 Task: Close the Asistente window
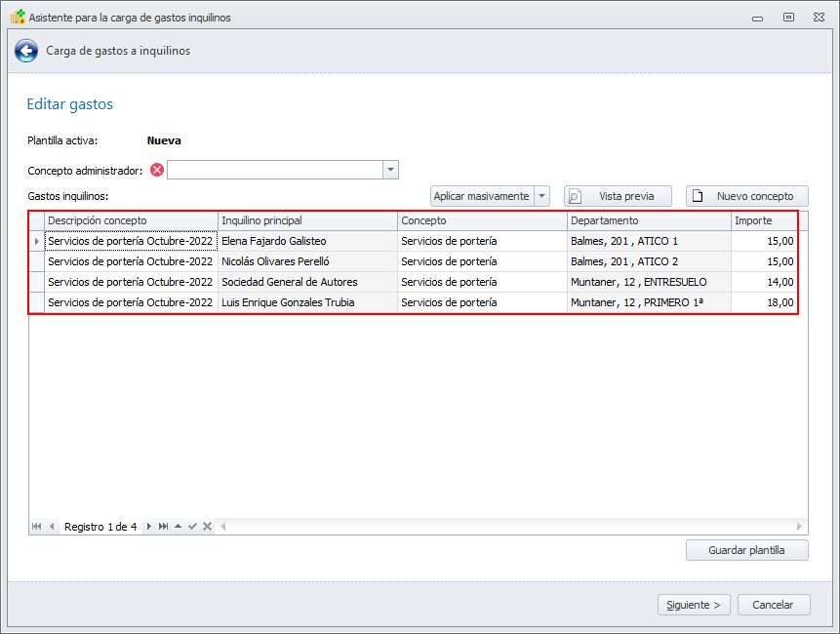820,18
